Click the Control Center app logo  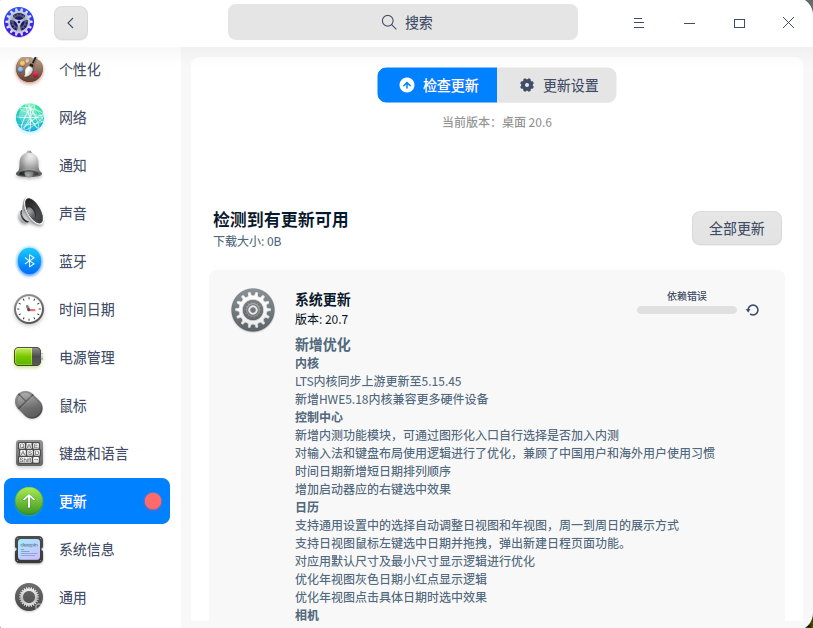pos(19,22)
